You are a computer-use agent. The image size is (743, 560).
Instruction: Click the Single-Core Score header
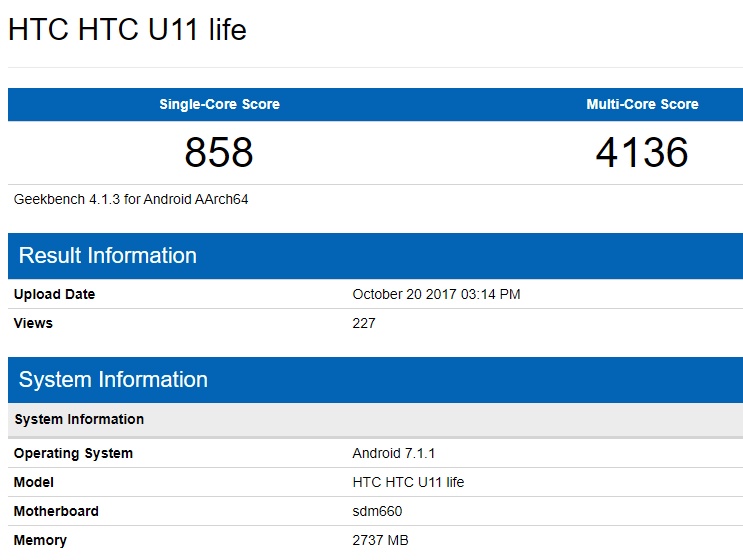click(x=219, y=104)
